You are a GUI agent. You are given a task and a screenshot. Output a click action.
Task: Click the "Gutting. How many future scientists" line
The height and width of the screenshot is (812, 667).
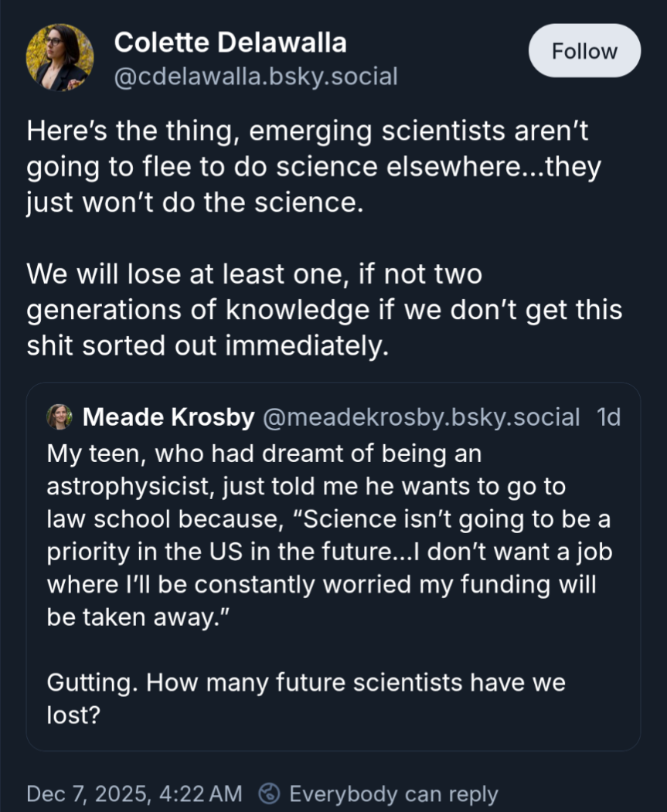tap(306, 683)
